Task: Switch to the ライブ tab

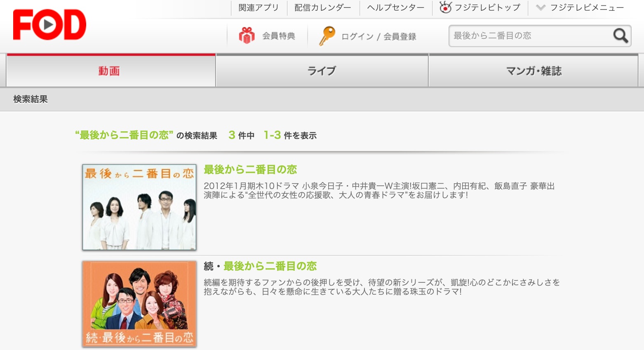Action: click(x=322, y=71)
